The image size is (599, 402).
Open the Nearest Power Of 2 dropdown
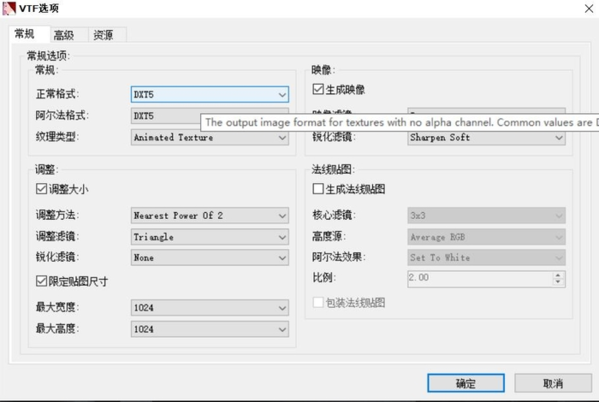[210, 216]
